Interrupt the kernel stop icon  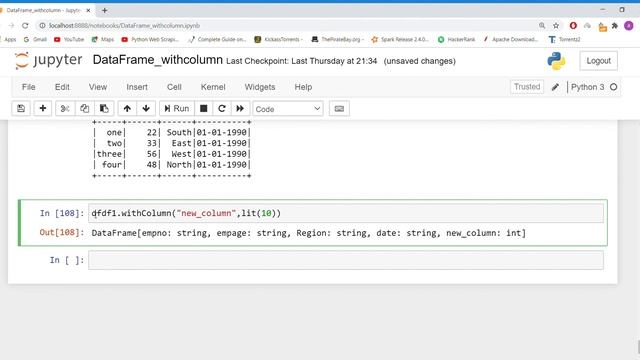pos(204,109)
